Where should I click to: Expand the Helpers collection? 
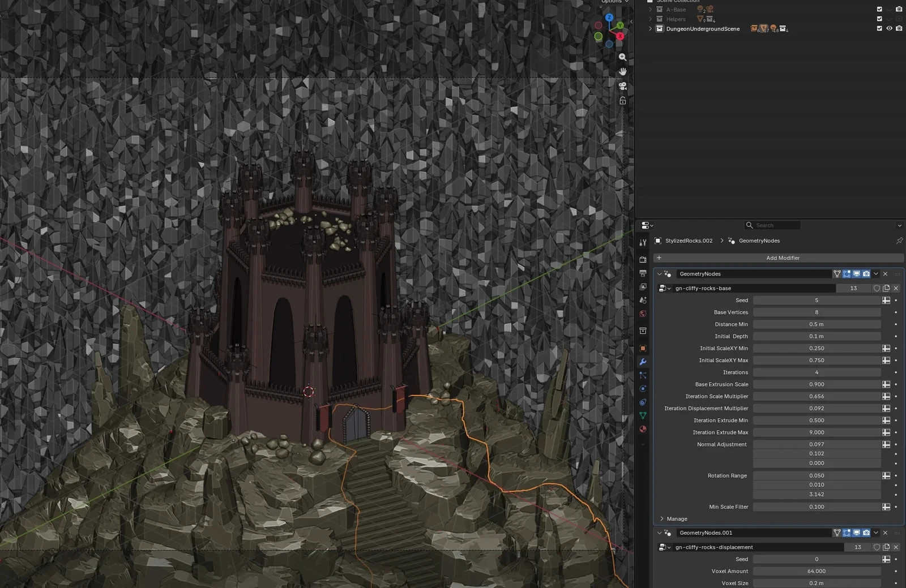(x=650, y=19)
